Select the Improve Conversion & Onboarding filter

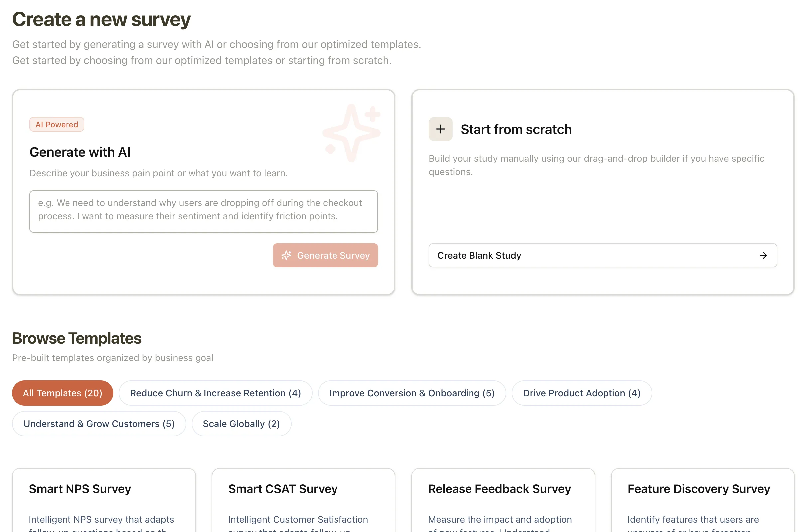click(x=412, y=393)
